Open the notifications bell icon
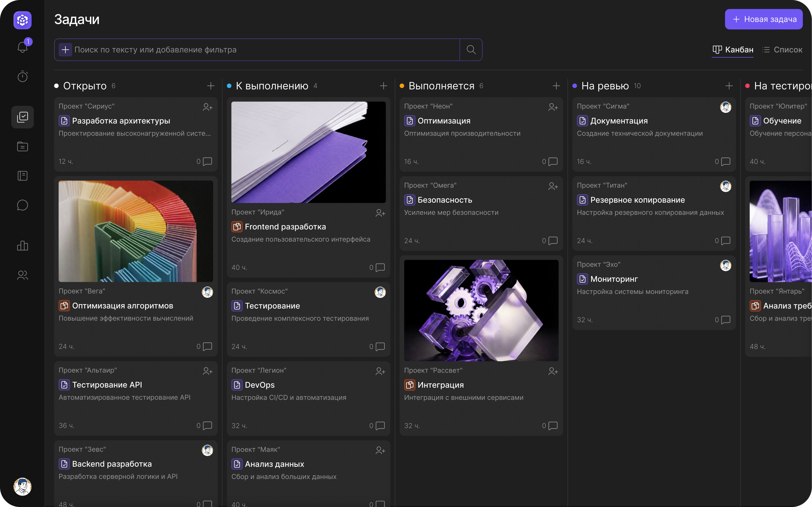The height and width of the screenshot is (507, 812). (x=23, y=47)
